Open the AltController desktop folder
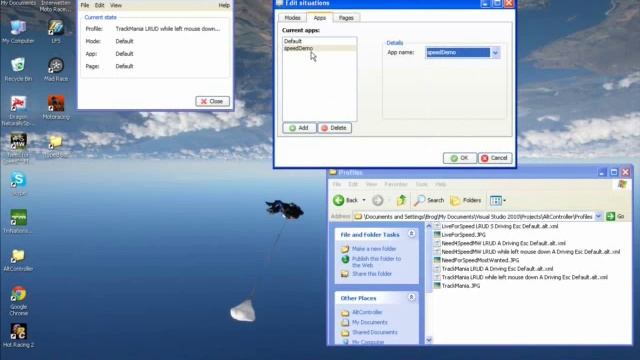The width and height of the screenshot is (640, 360). [18, 260]
